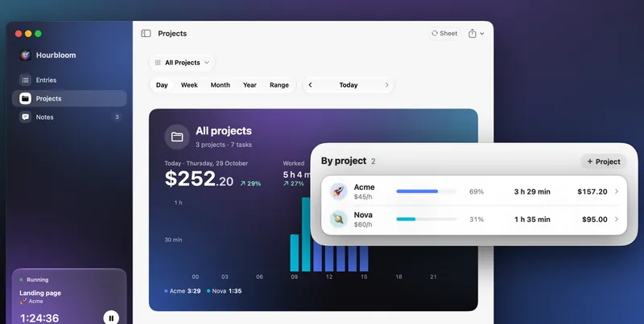Open the All Projects dropdown
Viewport: 644px width, 324px height.
(x=182, y=63)
